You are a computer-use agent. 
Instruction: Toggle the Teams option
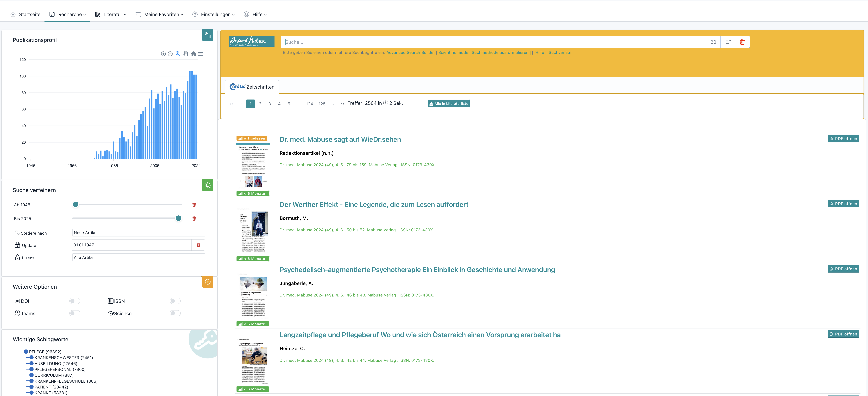pyautogui.click(x=74, y=313)
